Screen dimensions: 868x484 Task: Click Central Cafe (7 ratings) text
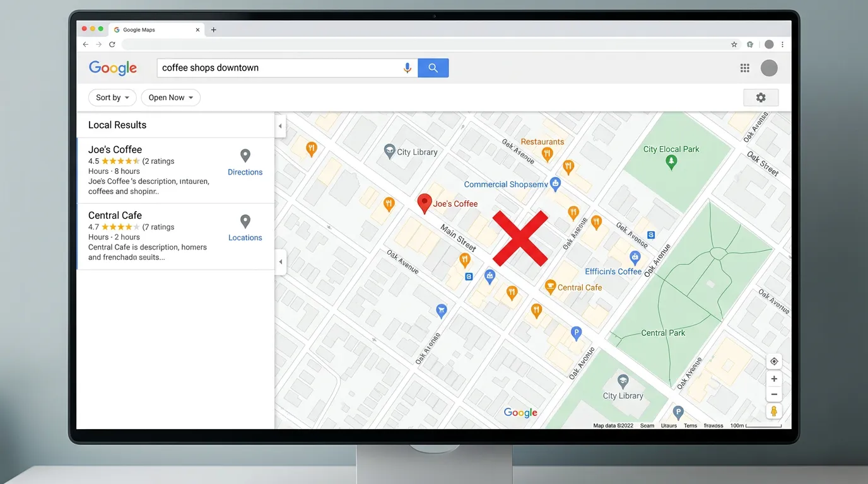pos(158,227)
